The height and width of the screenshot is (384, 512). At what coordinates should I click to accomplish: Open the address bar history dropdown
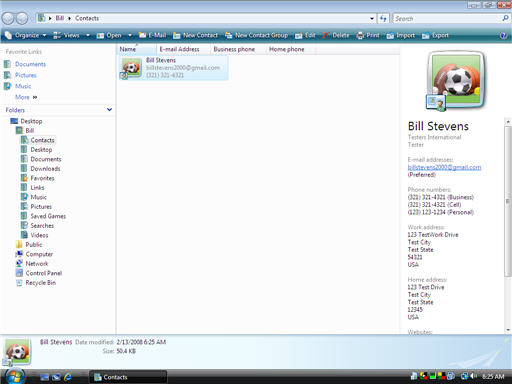pos(372,19)
